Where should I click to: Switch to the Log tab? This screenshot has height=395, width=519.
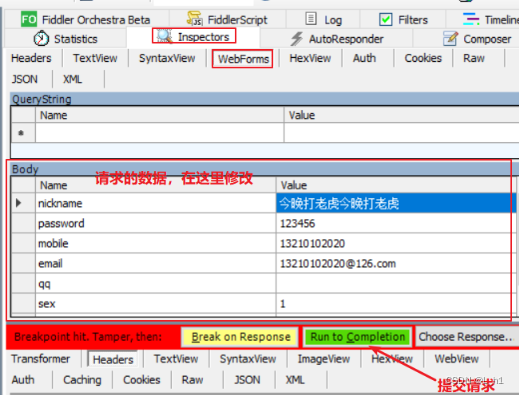tap(323, 20)
